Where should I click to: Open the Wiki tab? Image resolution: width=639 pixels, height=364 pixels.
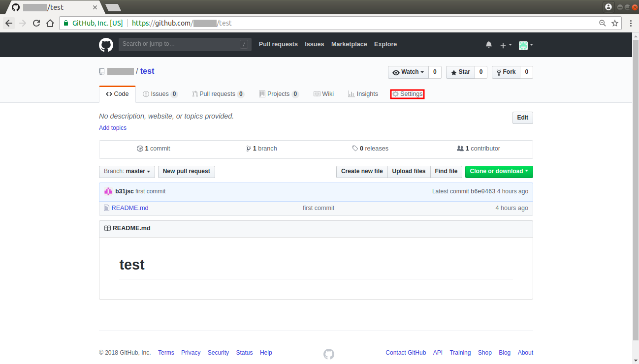pyautogui.click(x=323, y=94)
